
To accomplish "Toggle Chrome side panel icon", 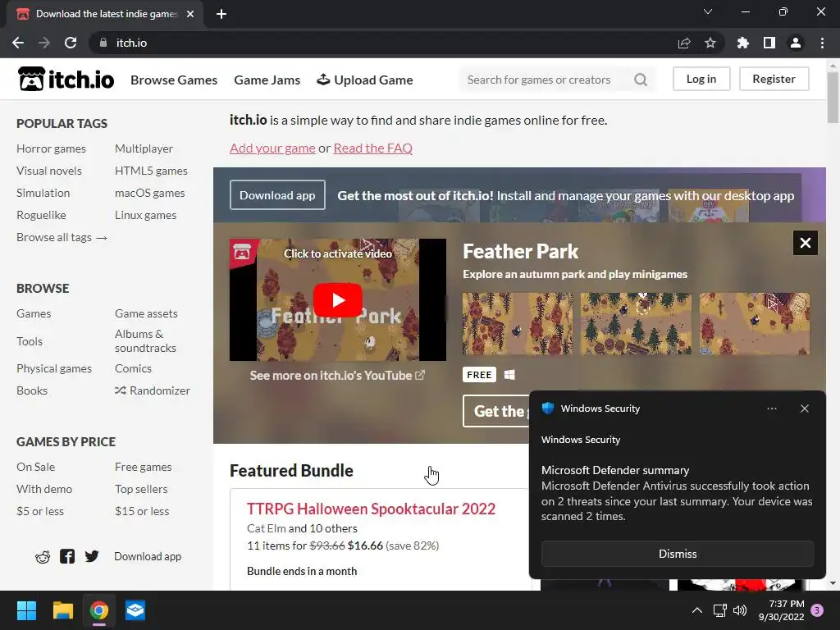I will point(769,43).
